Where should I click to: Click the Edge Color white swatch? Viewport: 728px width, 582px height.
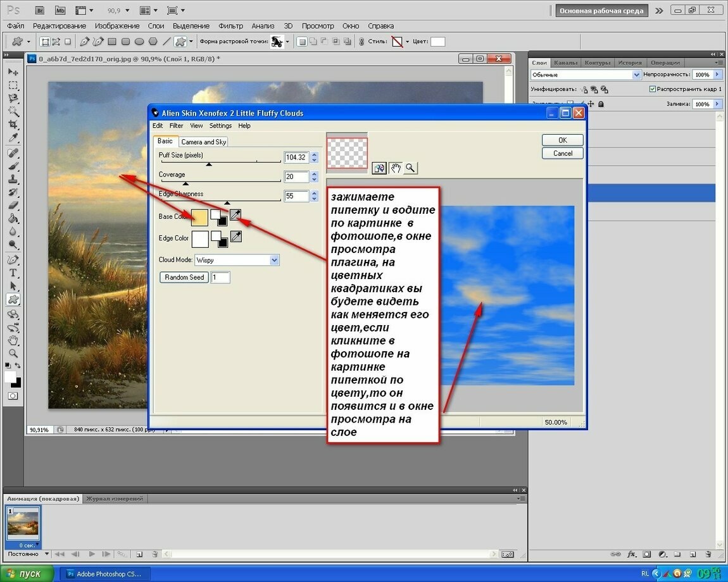pos(200,239)
